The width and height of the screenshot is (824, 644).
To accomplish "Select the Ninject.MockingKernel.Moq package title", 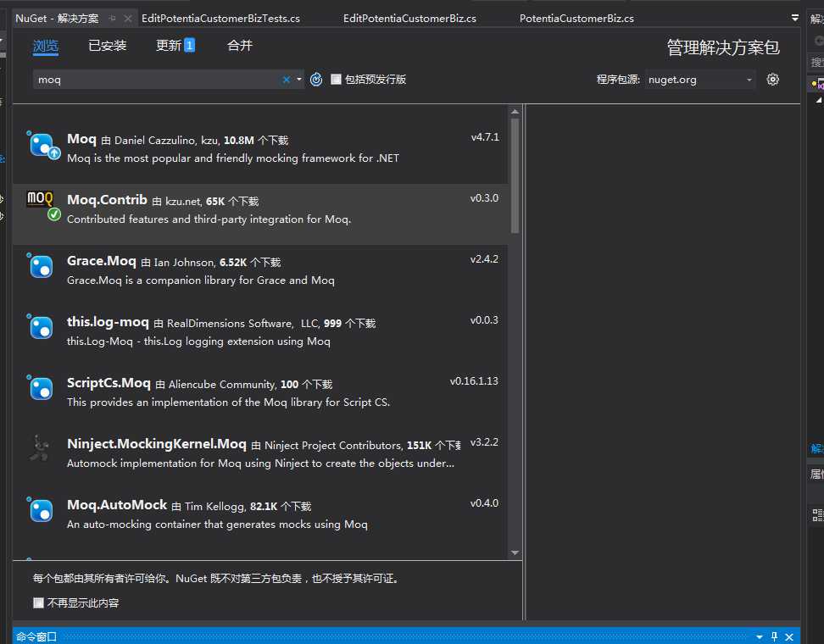I will tap(157, 444).
